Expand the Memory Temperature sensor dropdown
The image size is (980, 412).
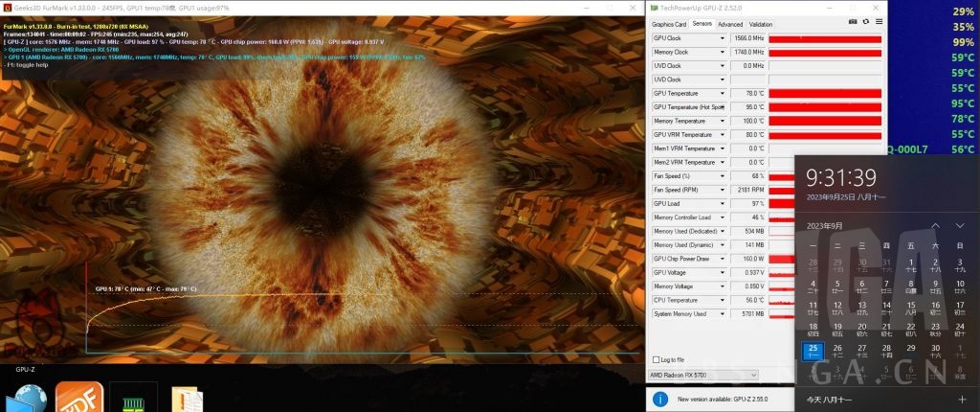[x=723, y=121]
